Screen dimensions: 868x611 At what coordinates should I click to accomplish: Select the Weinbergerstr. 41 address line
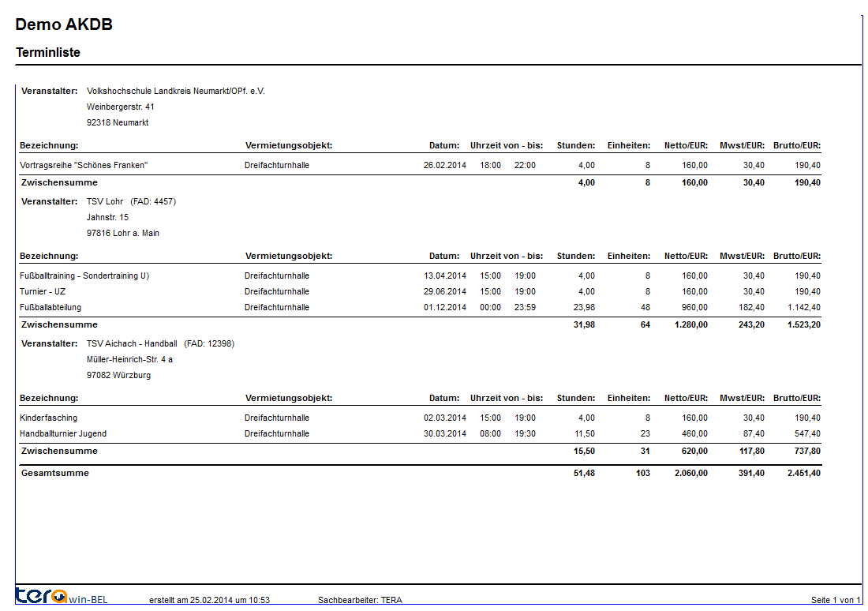click(x=120, y=107)
